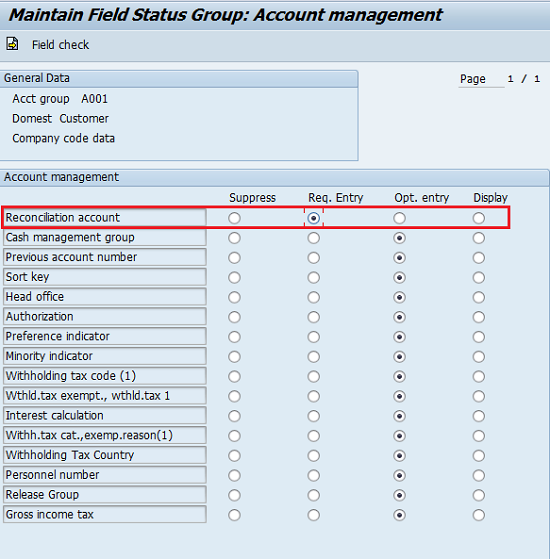This screenshot has height=559, width=550.
Task: Suppress Withh.tax cat.,exemp.reason(1)
Action: click(x=234, y=436)
